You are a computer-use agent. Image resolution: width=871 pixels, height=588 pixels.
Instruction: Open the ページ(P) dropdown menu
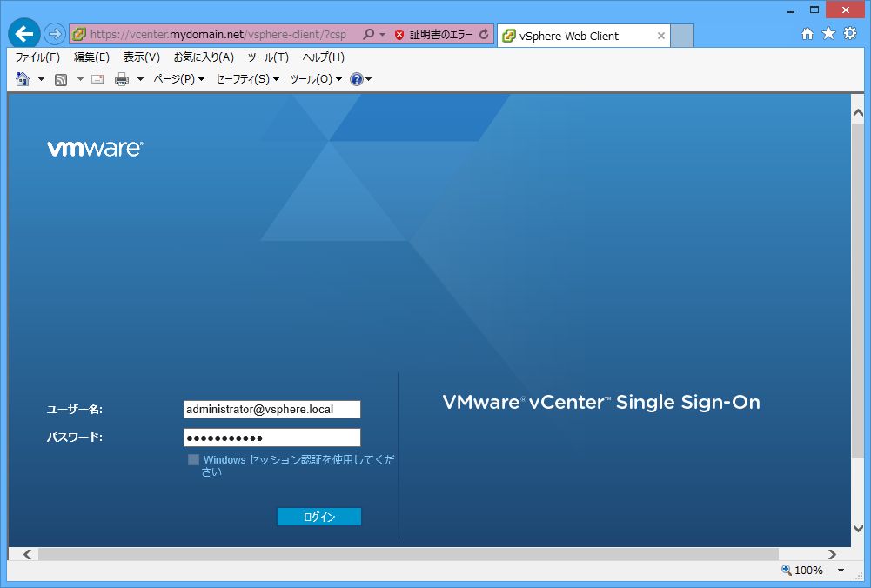(x=179, y=79)
